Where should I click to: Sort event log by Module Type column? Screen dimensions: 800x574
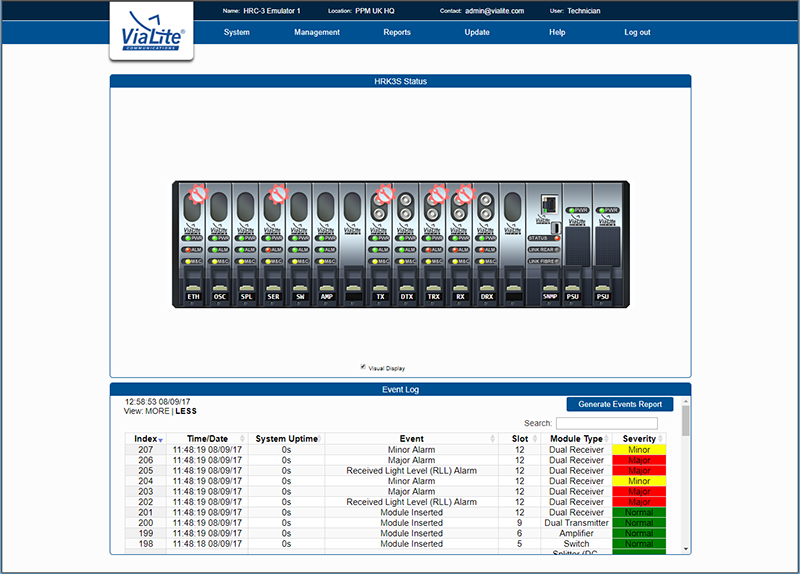[x=579, y=439]
